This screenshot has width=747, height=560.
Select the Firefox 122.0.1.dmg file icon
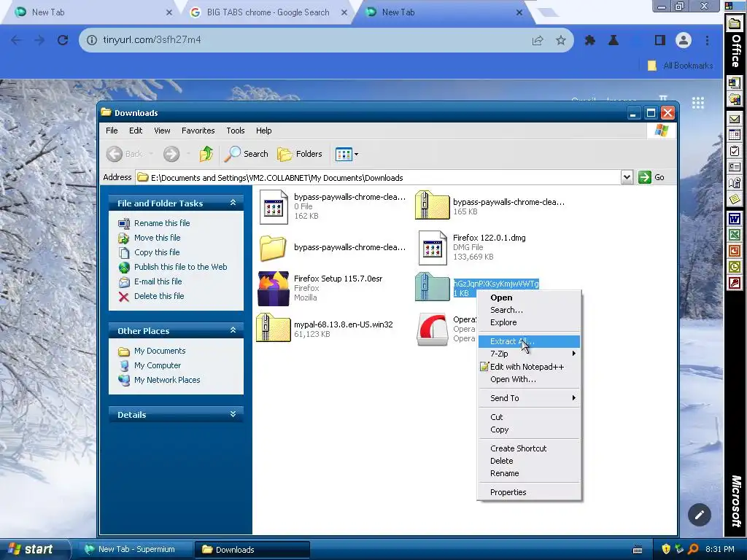tap(433, 248)
